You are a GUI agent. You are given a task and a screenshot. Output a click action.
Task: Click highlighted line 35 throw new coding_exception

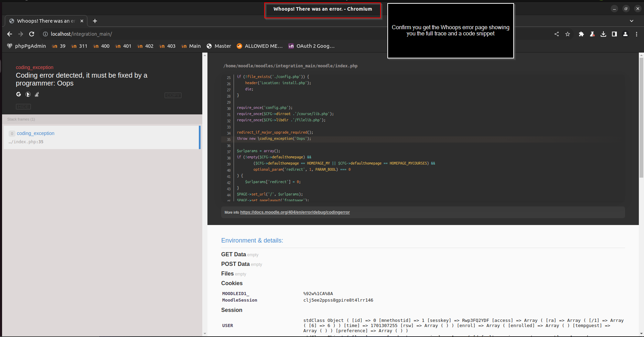274,139
